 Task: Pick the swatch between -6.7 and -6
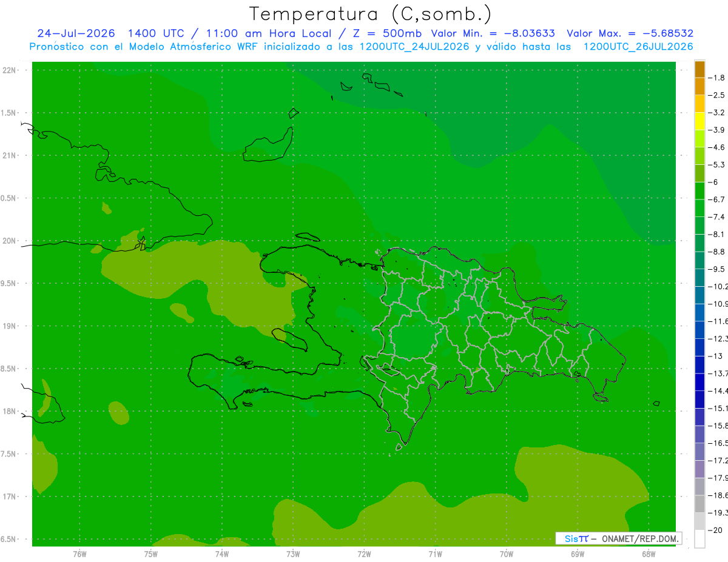pos(699,191)
